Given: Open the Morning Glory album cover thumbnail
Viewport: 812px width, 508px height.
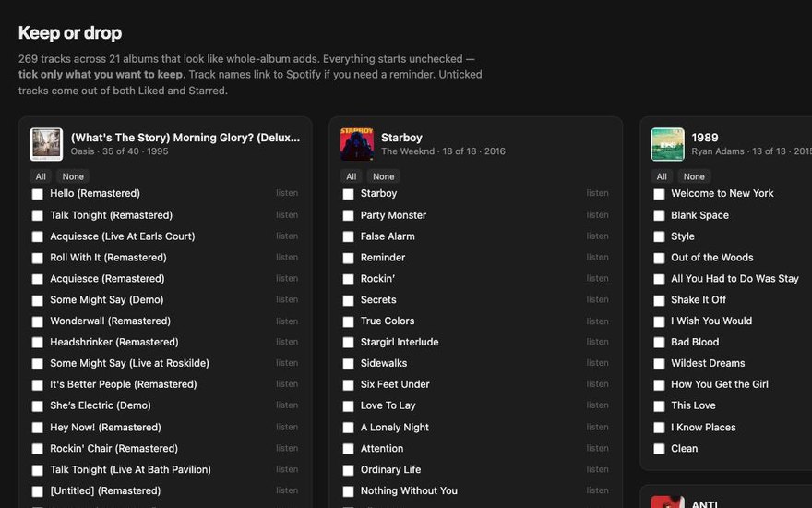Looking at the screenshot, I should (46, 144).
